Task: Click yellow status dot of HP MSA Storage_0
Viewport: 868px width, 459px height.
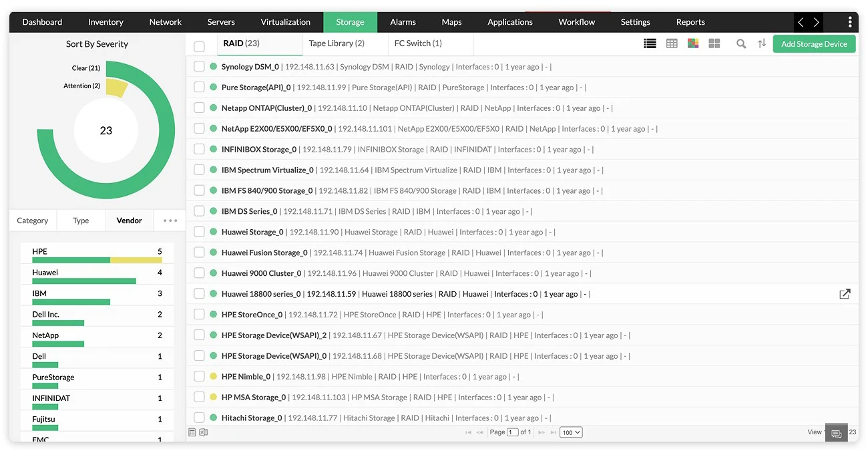Action: [x=214, y=398]
